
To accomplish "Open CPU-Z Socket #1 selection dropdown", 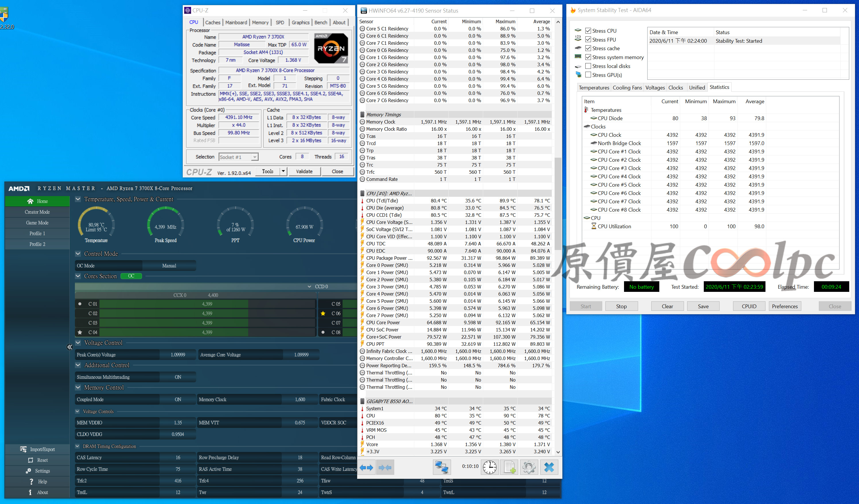I will click(x=255, y=157).
